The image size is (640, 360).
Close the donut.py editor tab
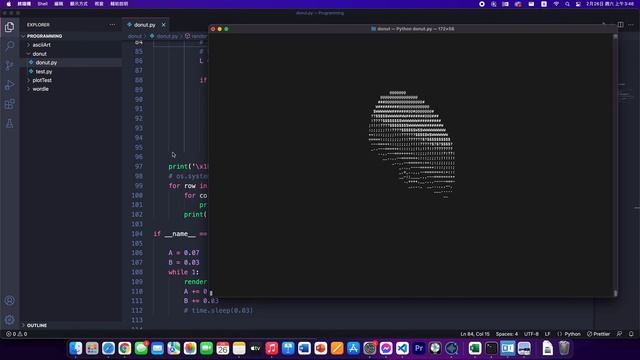click(x=163, y=25)
